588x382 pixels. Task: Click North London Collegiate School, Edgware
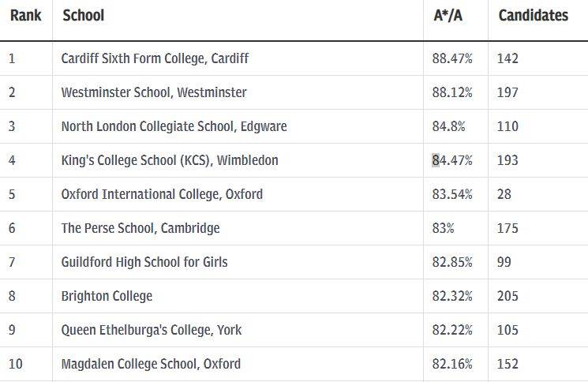coord(174,126)
